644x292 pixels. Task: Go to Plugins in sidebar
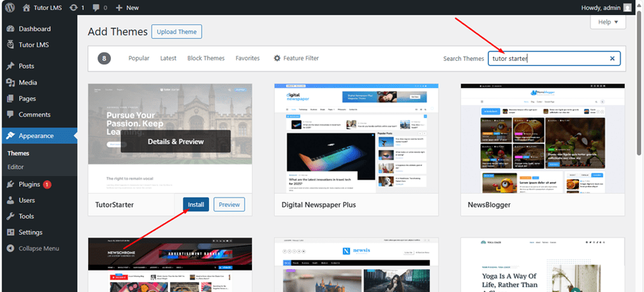point(29,184)
